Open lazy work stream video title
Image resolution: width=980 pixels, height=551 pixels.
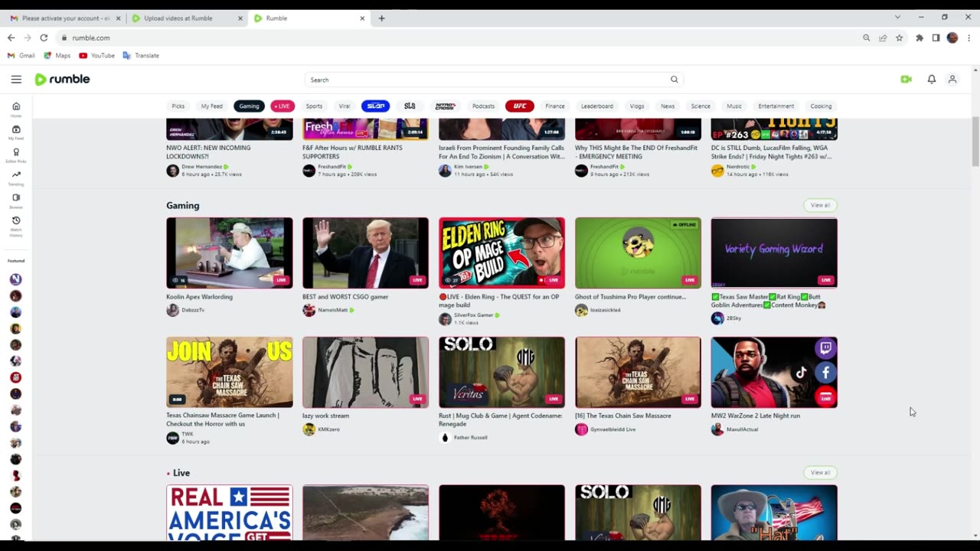click(x=325, y=416)
